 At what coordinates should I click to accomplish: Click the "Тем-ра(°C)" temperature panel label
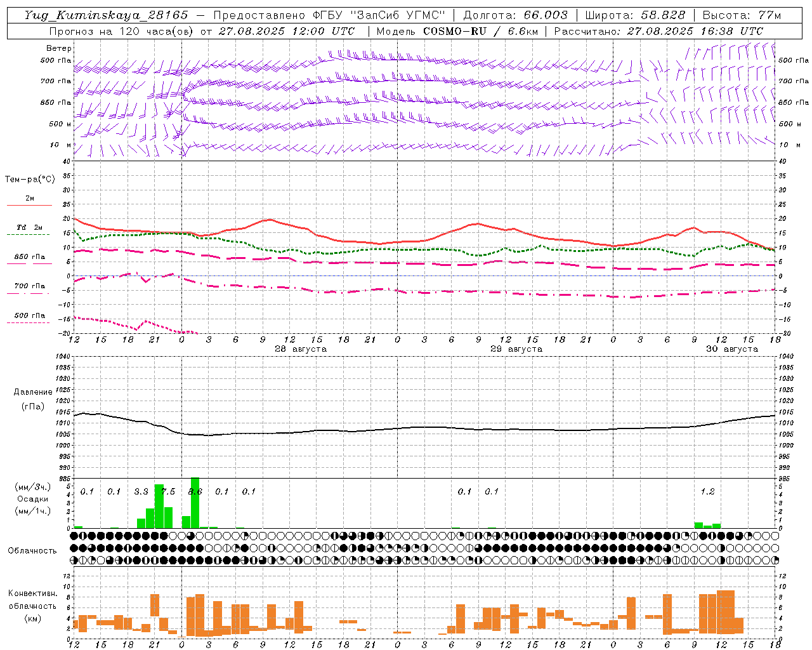(30, 180)
